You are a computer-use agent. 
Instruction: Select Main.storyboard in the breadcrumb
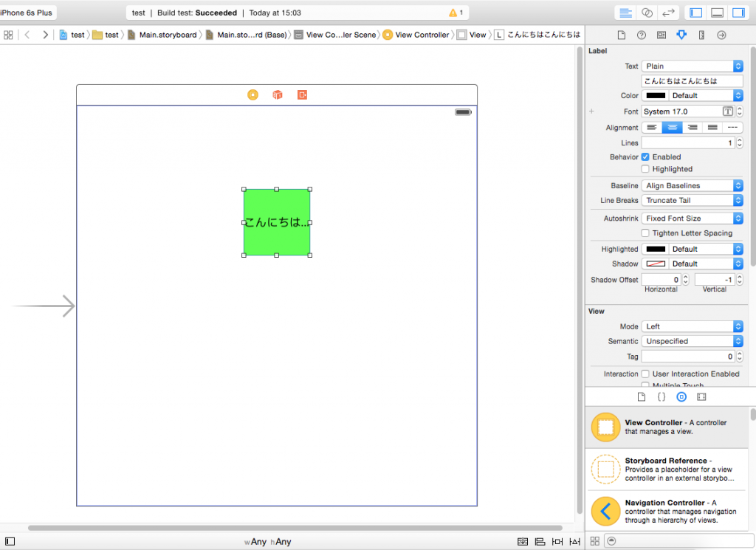click(167, 35)
